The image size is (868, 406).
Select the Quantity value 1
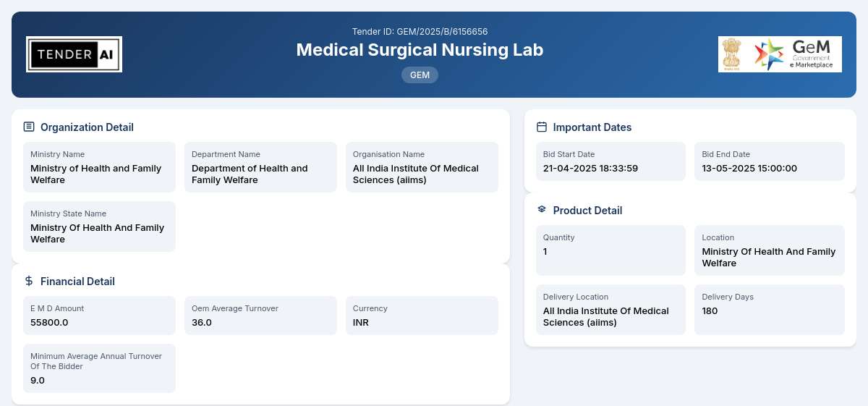pos(545,252)
